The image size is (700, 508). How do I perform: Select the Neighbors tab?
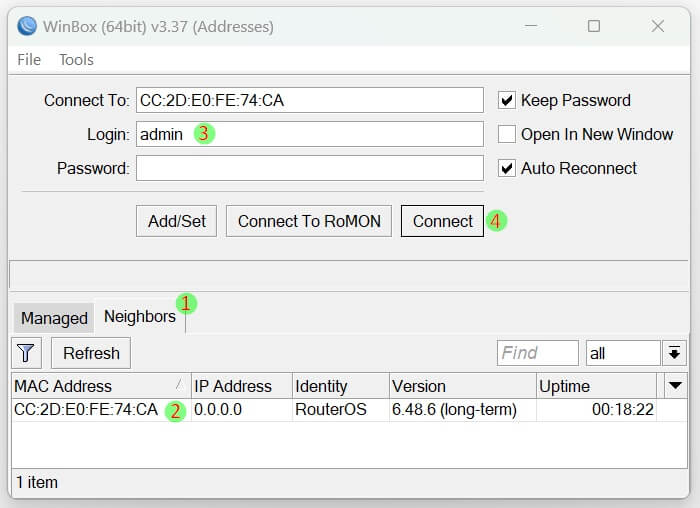pos(139,316)
